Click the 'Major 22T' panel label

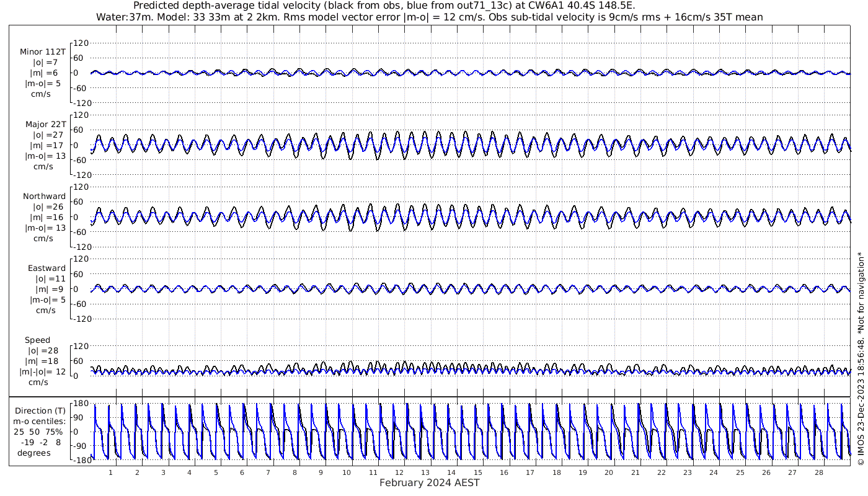point(45,124)
